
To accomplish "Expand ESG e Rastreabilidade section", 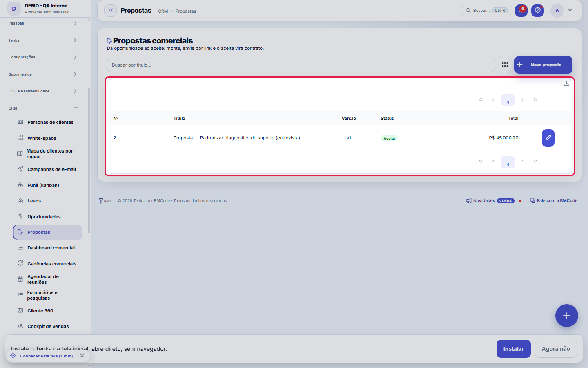I will point(43,91).
